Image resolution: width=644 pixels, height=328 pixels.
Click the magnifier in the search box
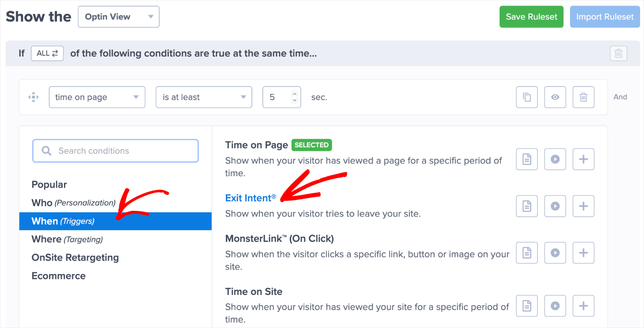[x=46, y=151]
